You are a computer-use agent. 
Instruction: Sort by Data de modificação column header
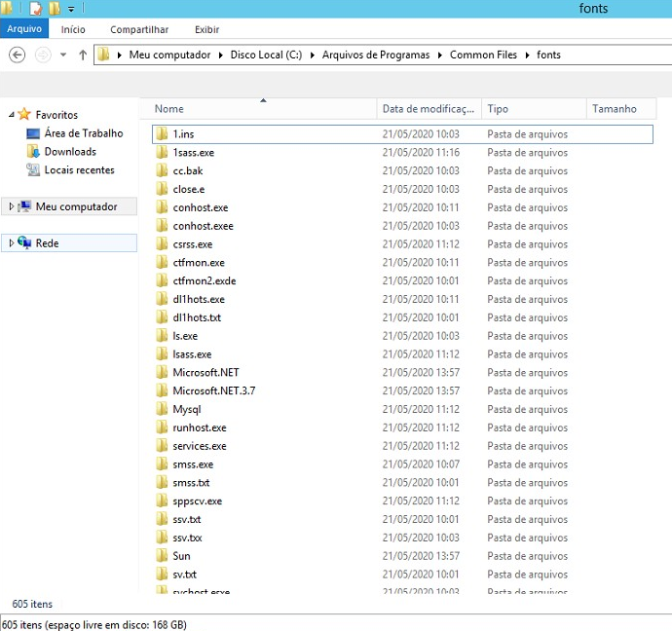click(428, 109)
